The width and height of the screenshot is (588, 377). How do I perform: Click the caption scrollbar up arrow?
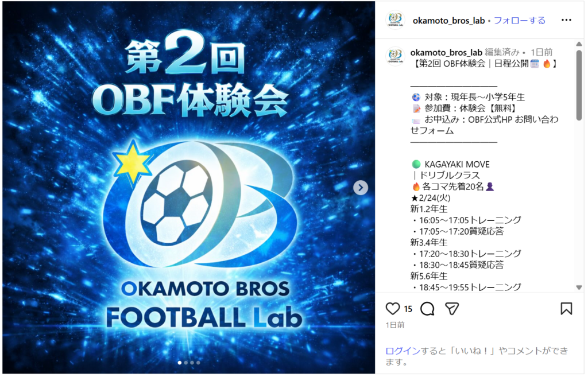point(579,44)
